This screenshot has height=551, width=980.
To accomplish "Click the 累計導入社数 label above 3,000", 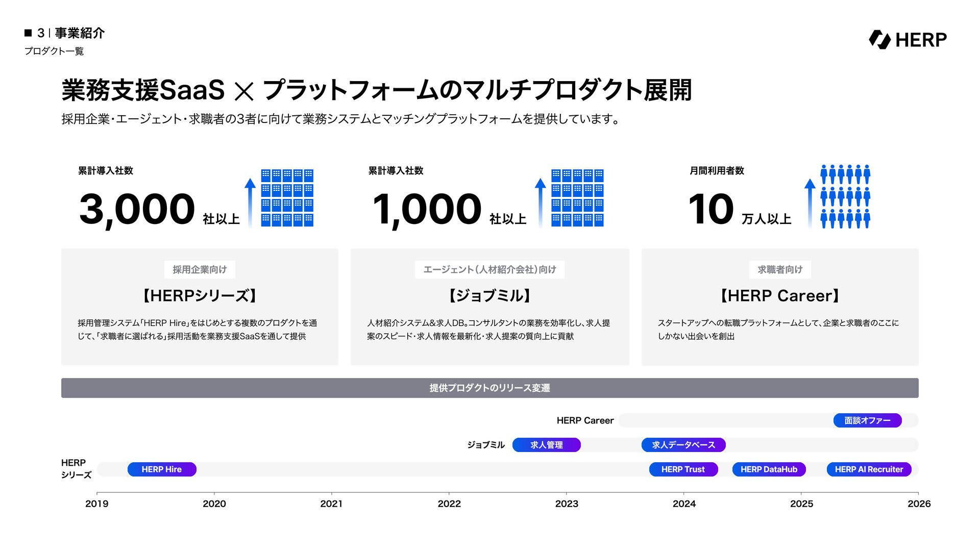I will pyautogui.click(x=106, y=170).
